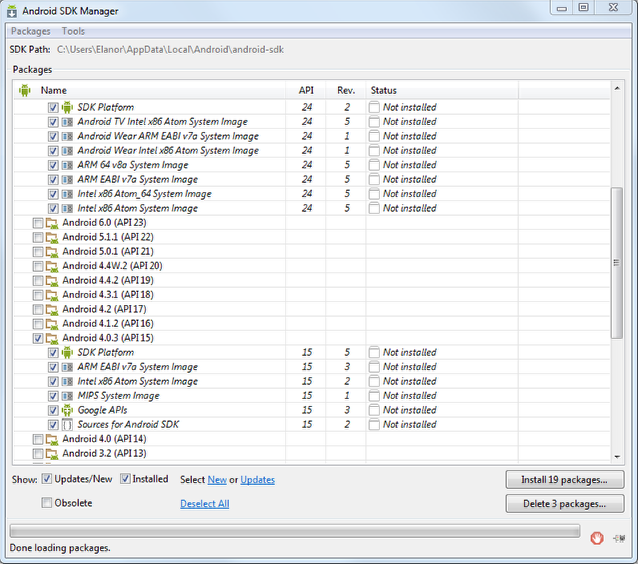Click the loading progress bar

(x=295, y=531)
